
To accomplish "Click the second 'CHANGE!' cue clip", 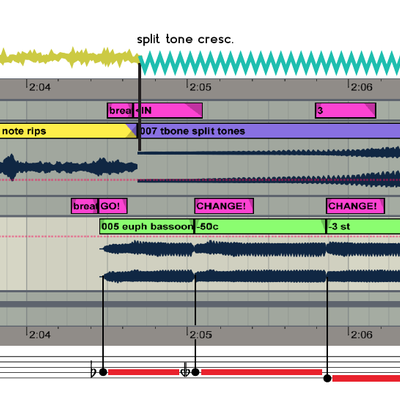I will point(355,206).
